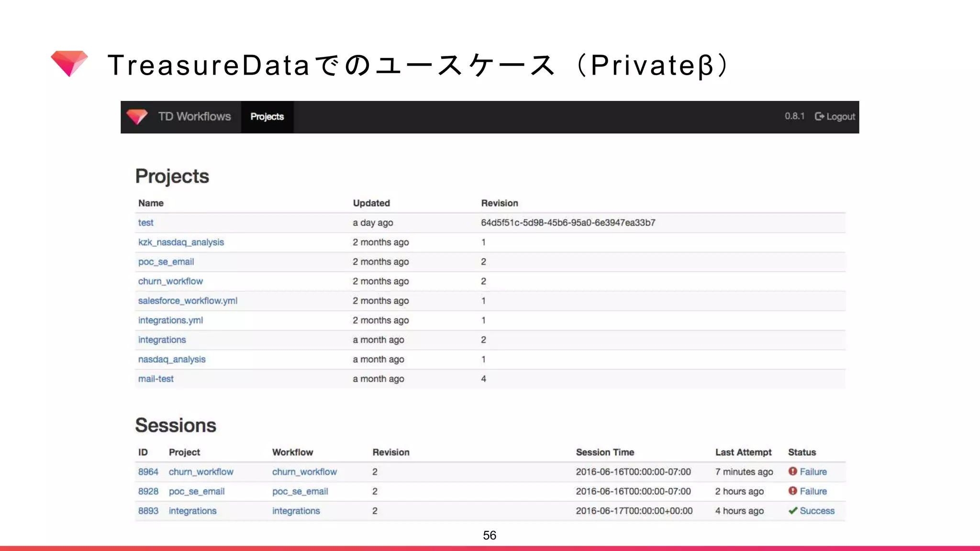Viewport: 980px width, 551px height.
Task: Click revision value 4 in mail-test row
Action: 483,379
